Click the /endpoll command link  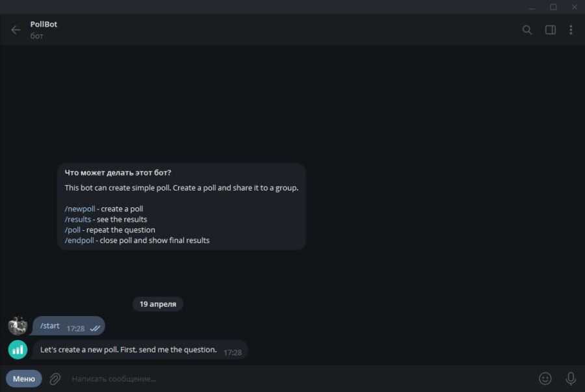pyautogui.click(x=79, y=240)
